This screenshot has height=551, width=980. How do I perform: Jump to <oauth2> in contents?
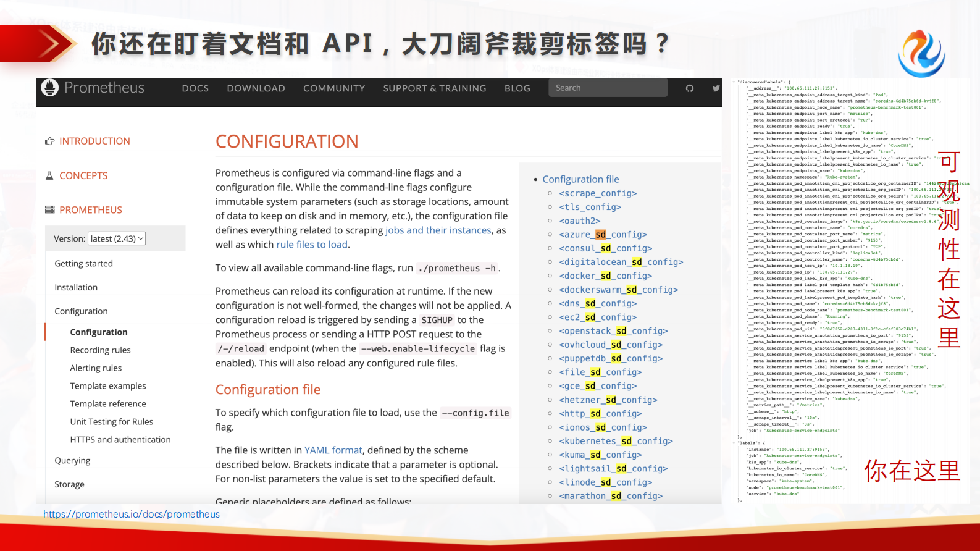click(579, 221)
